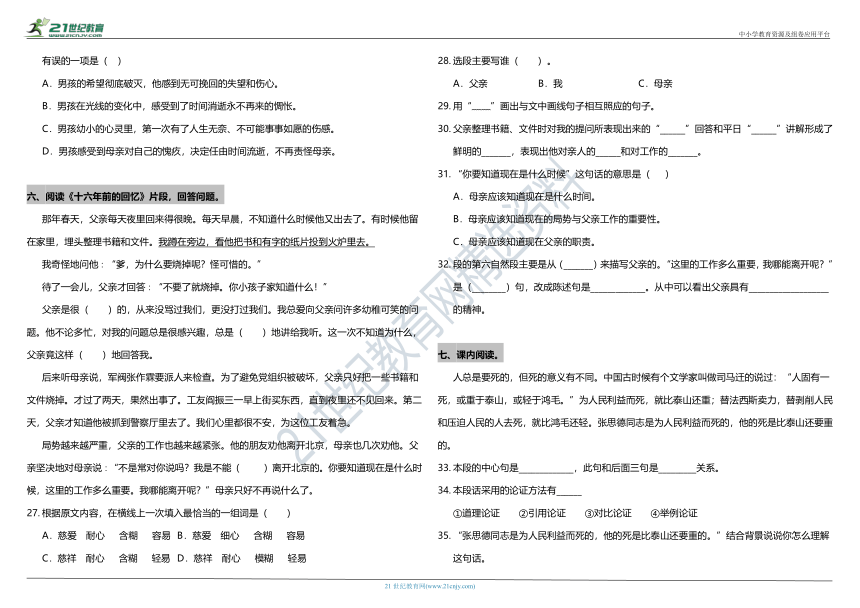Screen dimensions: 860x608
Task: Select choice ①道理论证
Action: [477, 513]
